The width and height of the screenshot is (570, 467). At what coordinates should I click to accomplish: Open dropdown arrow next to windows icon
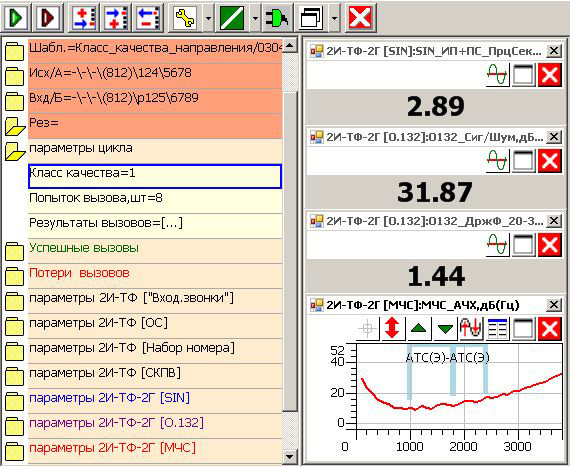[x=334, y=17]
